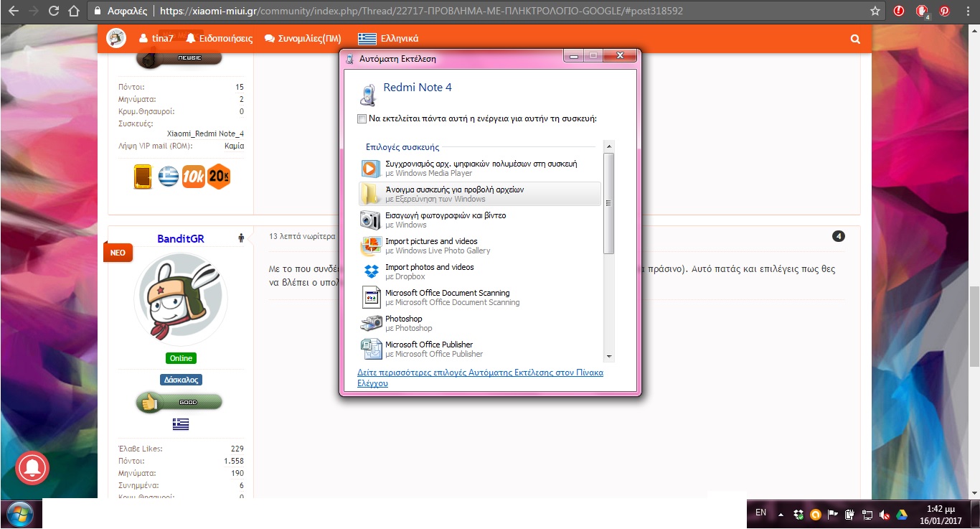980x529 pixels.
Task: Open the Ελληνικά language dropdown
Action: pyautogui.click(x=388, y=39)
